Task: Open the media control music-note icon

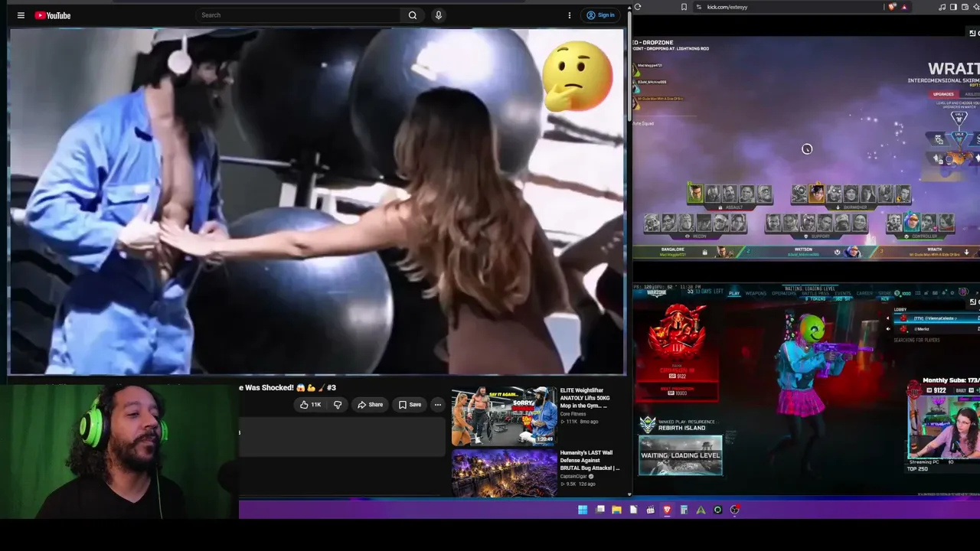Action: 942,7
